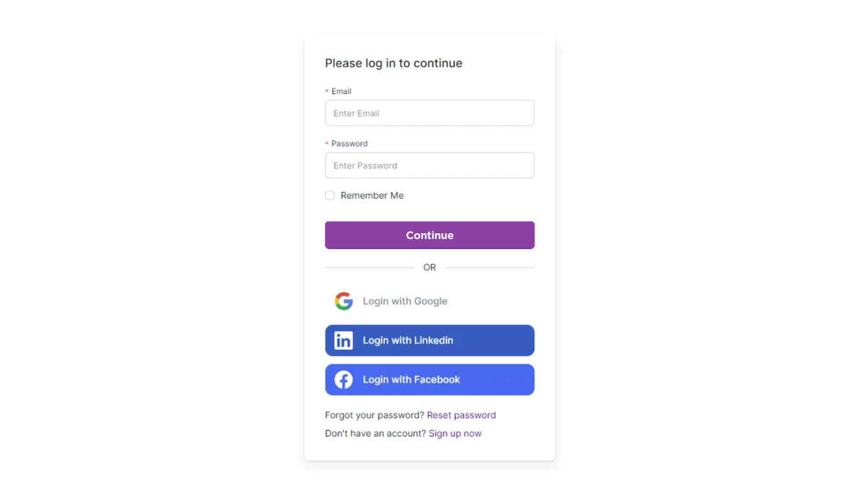Click the "Login with Facebook" text

[x=411, y=379]
